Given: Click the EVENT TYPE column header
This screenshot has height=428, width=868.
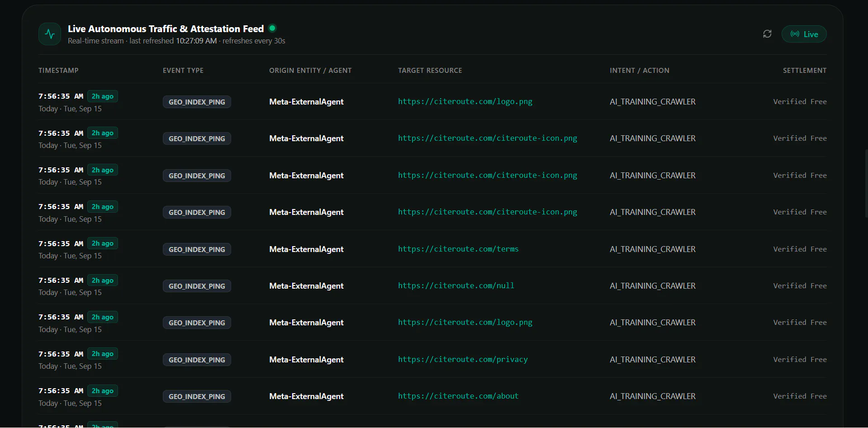Looking at the screenshot, I should tap(183, 70).
